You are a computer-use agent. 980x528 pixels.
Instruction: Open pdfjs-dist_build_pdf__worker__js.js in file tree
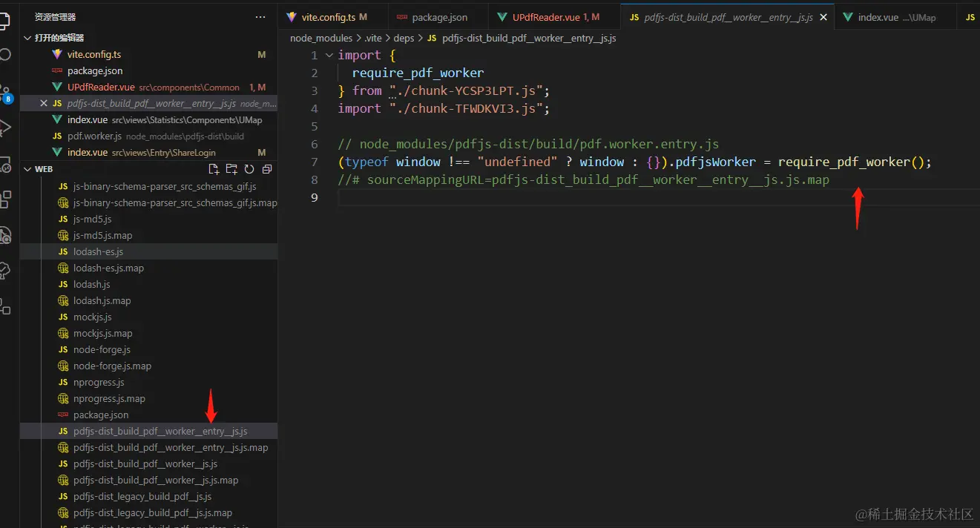point(148,463)
